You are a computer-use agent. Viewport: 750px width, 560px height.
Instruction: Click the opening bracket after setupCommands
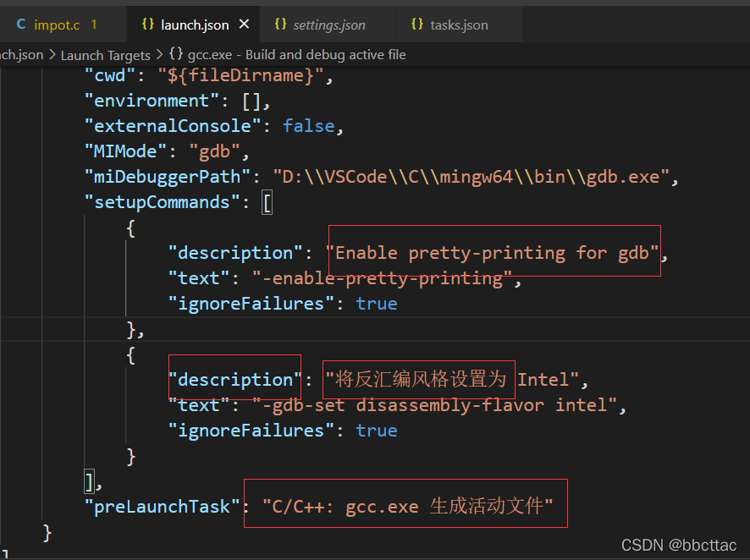click(x=267, y=202)
